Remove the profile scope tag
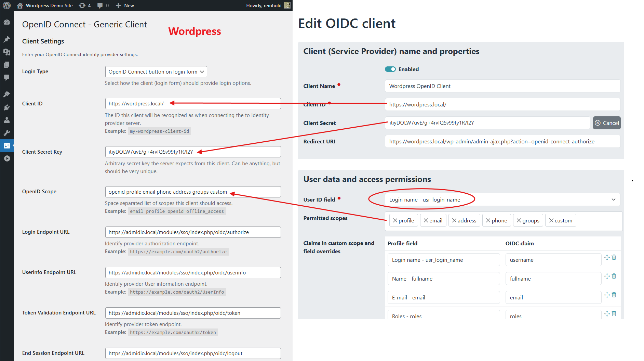644x361 pixels. pyautogui.click(x=395, y=221)
